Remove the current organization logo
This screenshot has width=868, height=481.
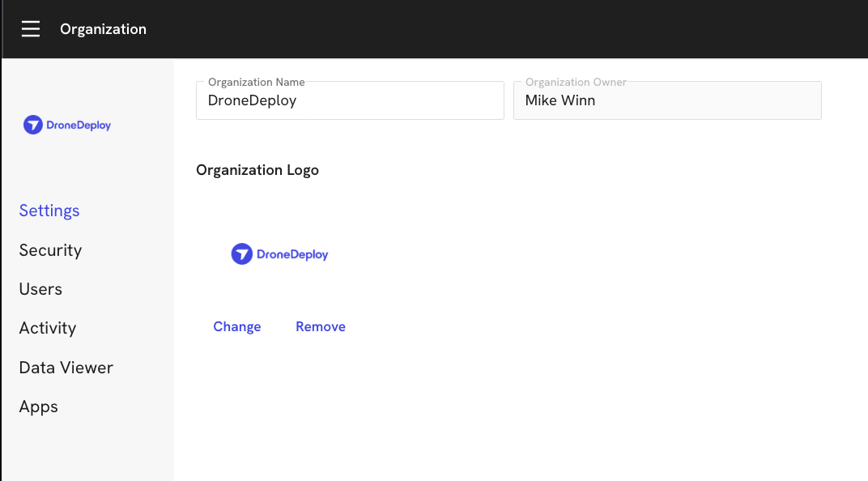point(320,326)
